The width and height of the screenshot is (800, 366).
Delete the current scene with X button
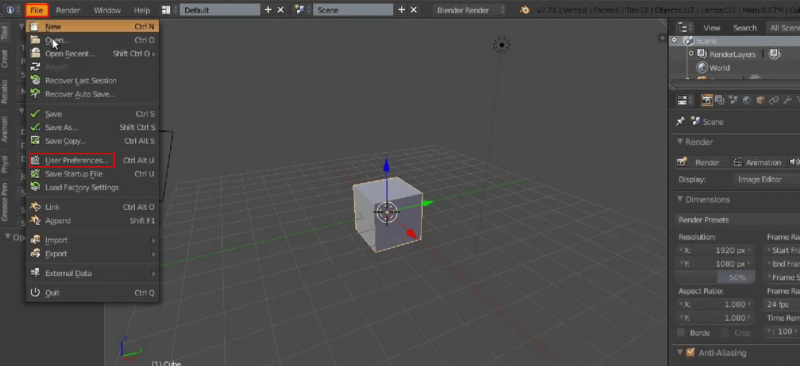pos(414,10)
